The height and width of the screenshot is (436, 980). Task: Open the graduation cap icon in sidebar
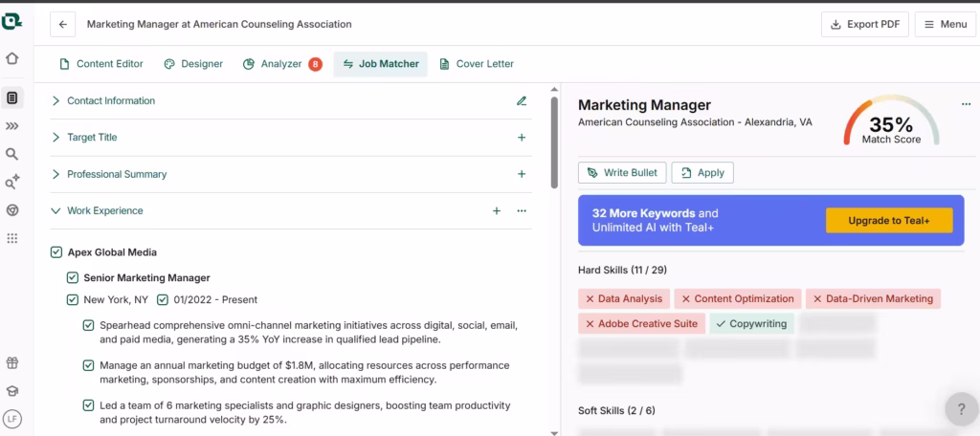click(11, 391)
